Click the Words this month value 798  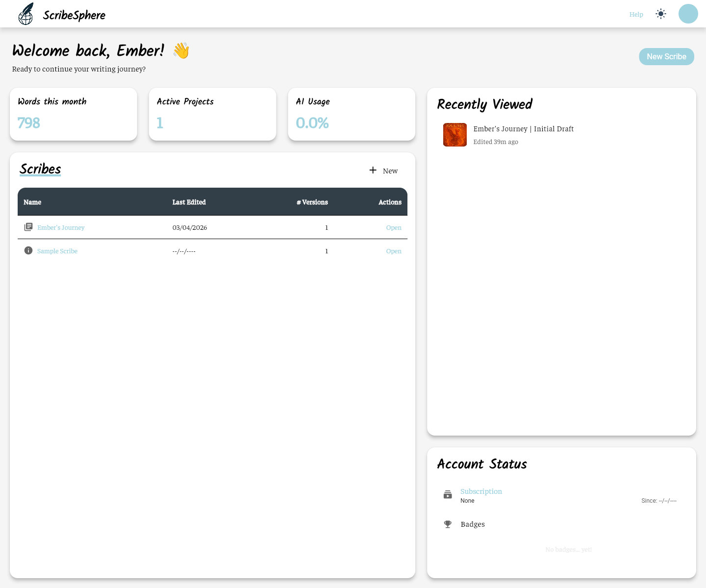[29, 123]
